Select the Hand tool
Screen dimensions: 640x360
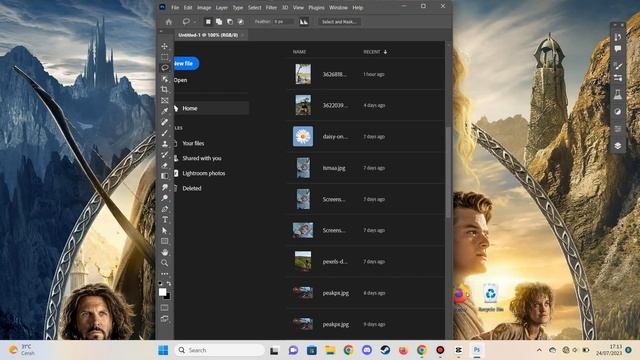(164, 252)
